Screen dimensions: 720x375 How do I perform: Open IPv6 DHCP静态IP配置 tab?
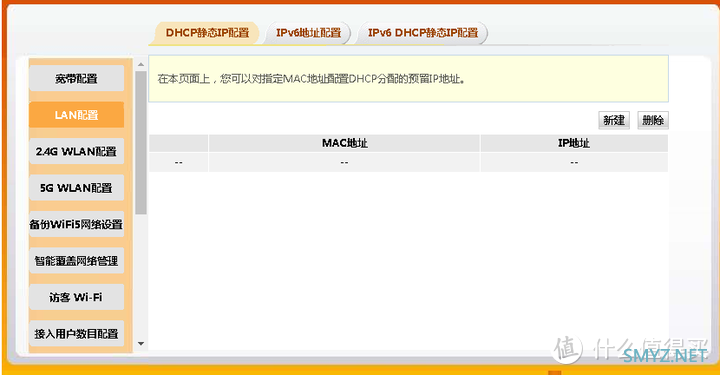click(422, 33)
